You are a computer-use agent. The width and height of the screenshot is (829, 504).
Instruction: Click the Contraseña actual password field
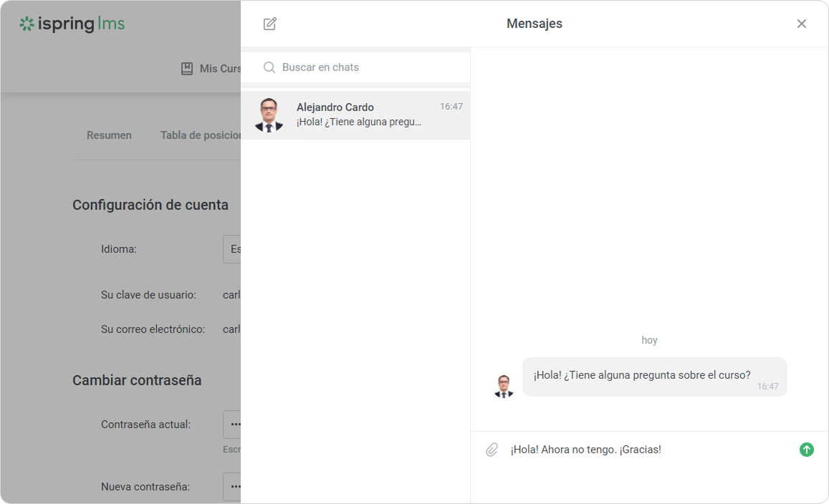tap(232, 424)
